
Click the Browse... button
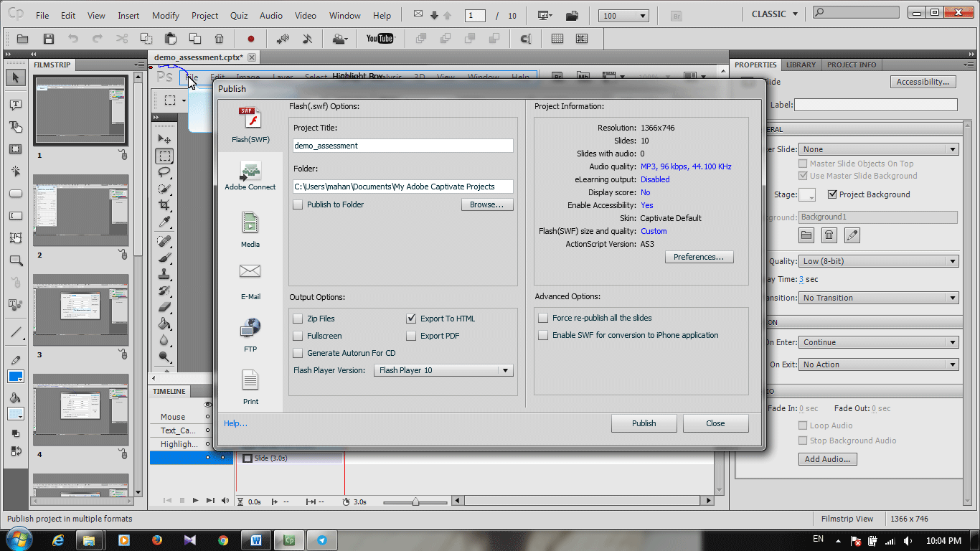coord(487,204)
